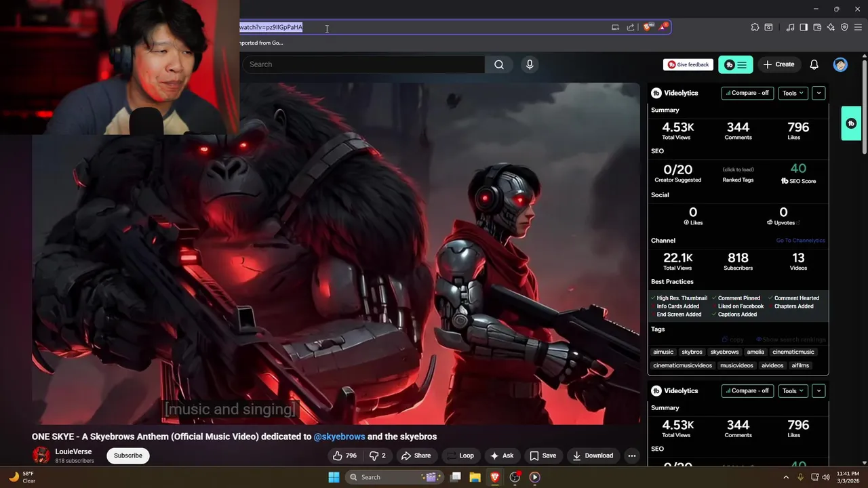Toggle Compare - off in second Videolytics panel
The width and height of the screenshot is (868, 488).
tap(747, 390)
